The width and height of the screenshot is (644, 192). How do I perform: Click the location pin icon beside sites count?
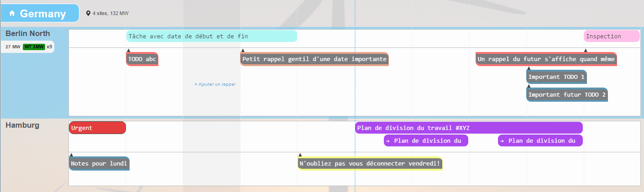pyautogui.click(x=89, y=14)
